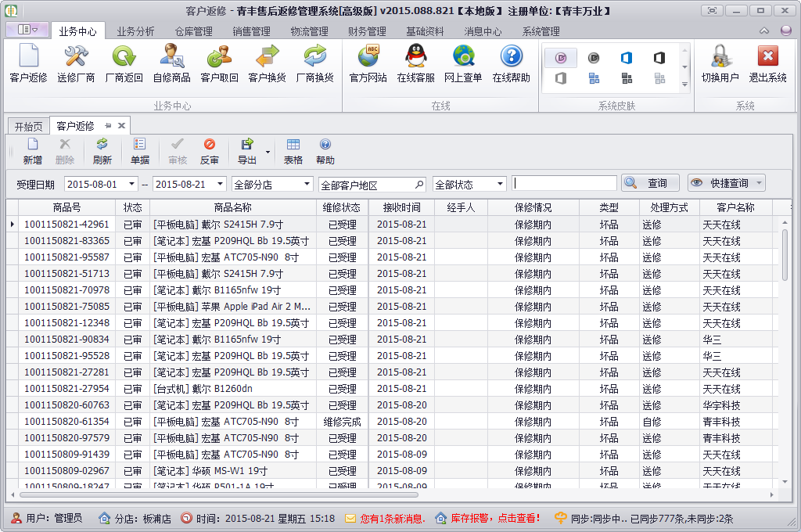Screen dimensions: 801x532
Task: Click the purple orb help icon
Action: click(x=786, y=31)
